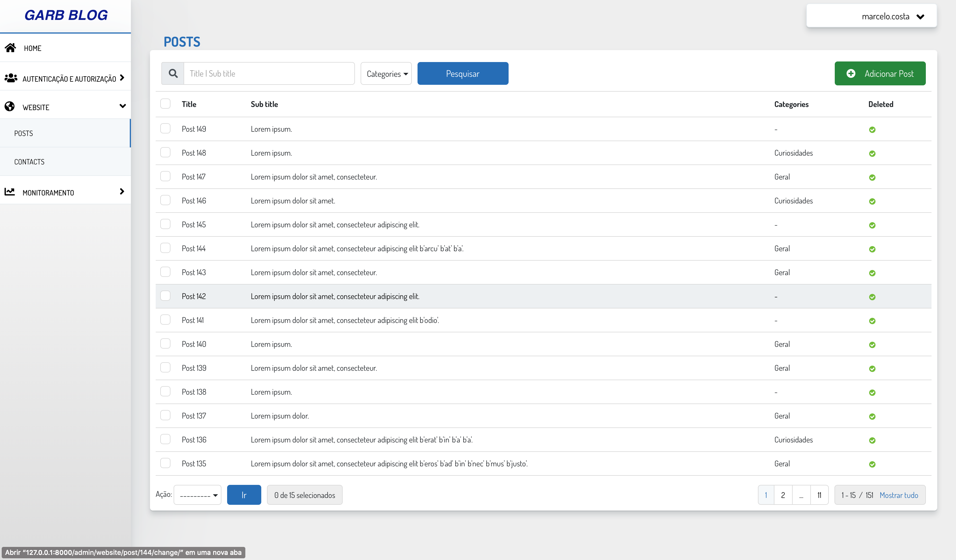Click the green check icon for Post 135
Image resolution: width=956 pixels, height=560 pixels.
[x=872, y=464]
